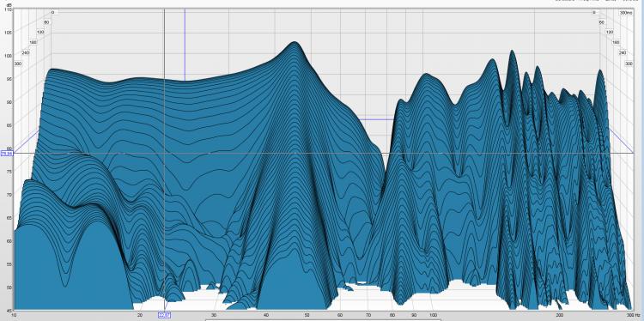
Task: Click the 90 label on the dB axis
Action: 10,102
